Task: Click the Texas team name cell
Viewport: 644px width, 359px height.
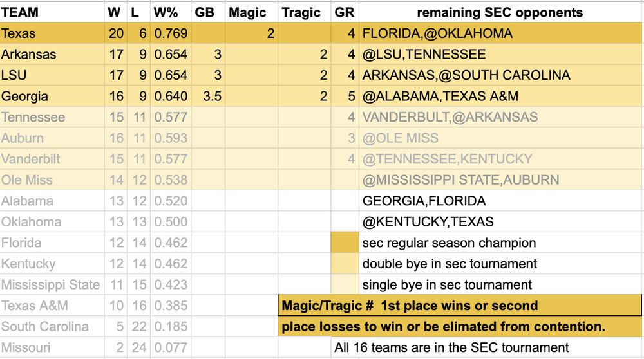Action: [52, 33]
